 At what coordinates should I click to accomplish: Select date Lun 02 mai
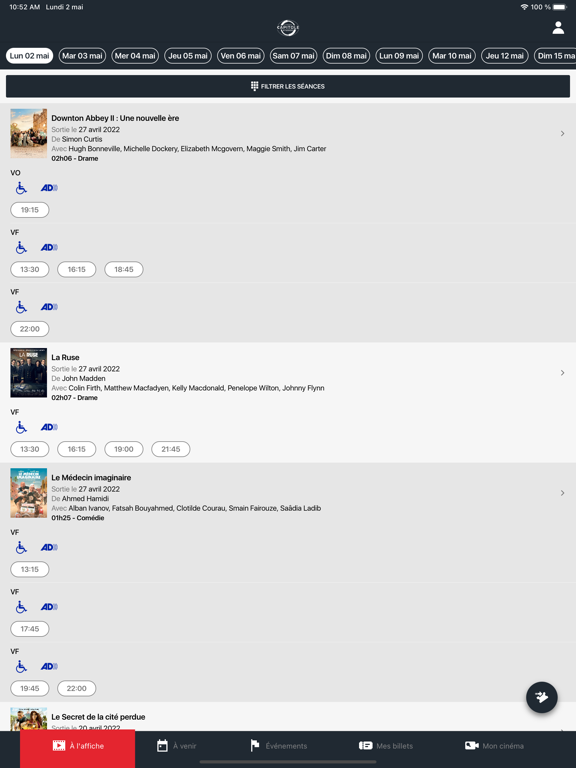point(29,56)
